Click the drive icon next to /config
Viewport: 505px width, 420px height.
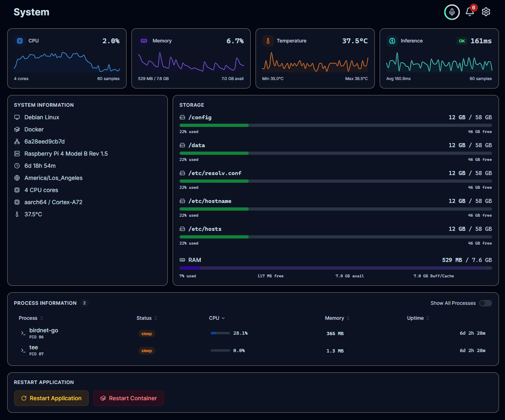[x=182, y=117]
